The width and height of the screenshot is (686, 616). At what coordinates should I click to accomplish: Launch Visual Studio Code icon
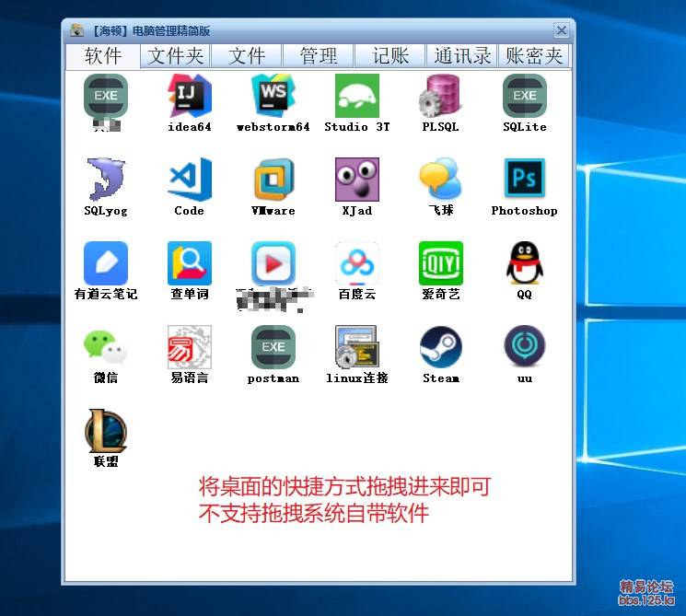[190, 180]
